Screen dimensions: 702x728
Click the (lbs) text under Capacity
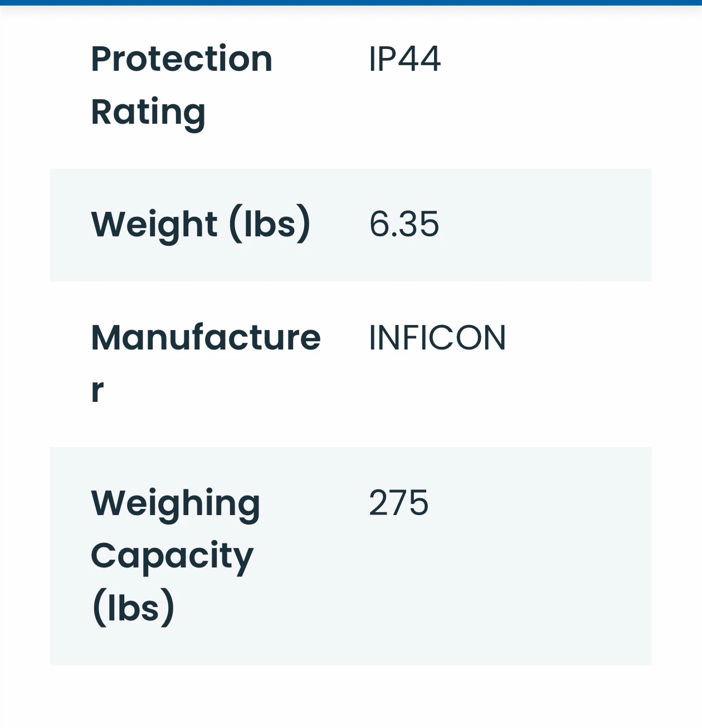click(x=133, y=608)
